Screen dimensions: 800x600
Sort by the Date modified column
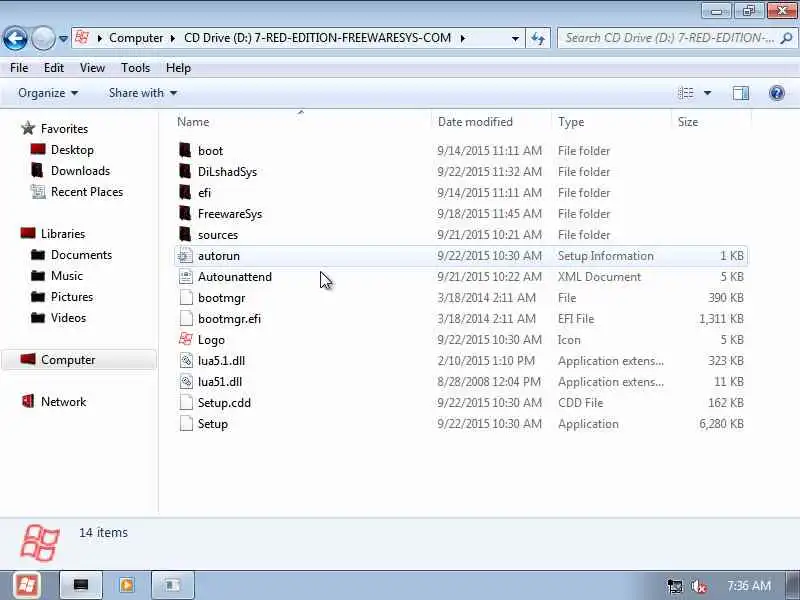(475, 122)
